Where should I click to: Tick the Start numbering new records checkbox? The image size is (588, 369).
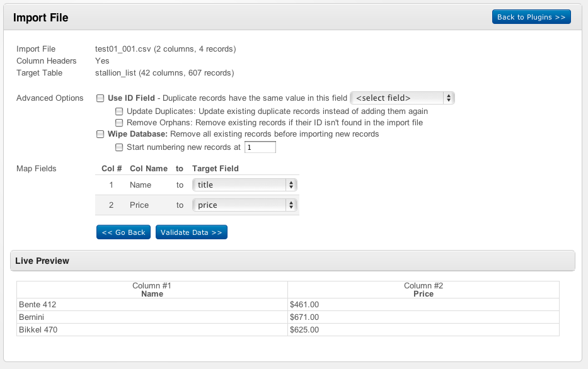(x=119, y=147)
